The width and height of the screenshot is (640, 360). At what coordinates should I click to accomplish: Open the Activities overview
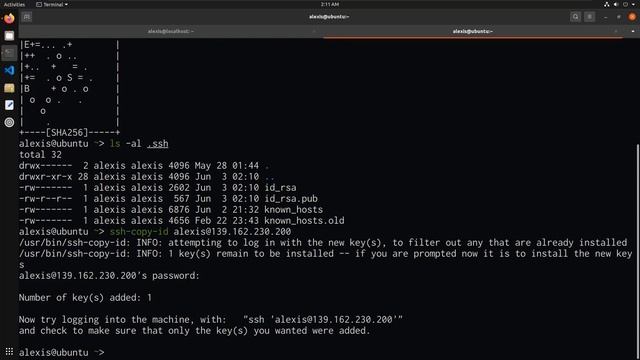[x=14, y=4]
